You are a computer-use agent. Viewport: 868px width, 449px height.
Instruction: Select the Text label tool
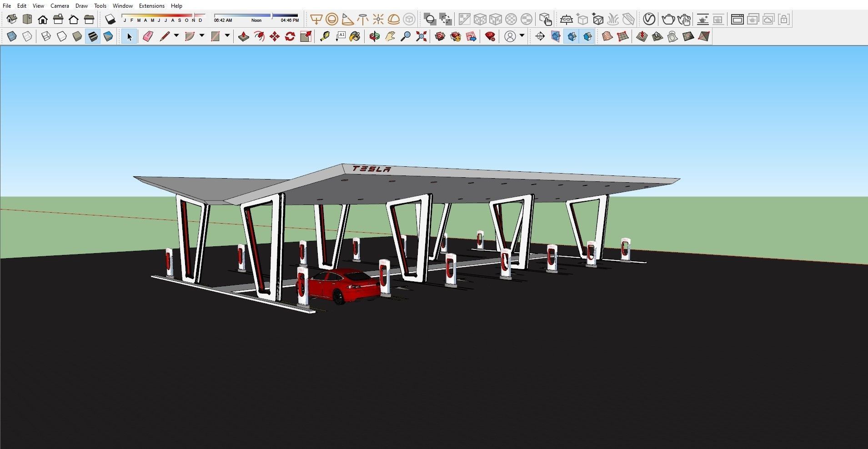[340, 36]
